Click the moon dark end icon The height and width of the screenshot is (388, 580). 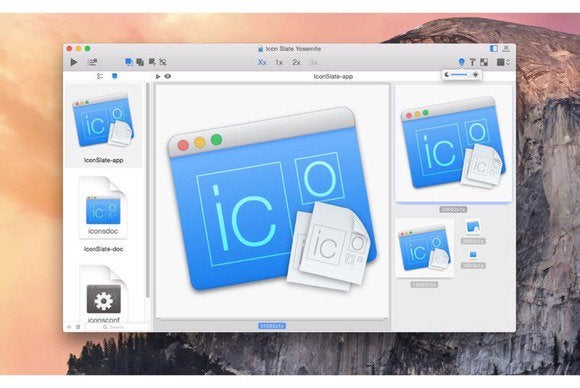click(x=447, y=75)
